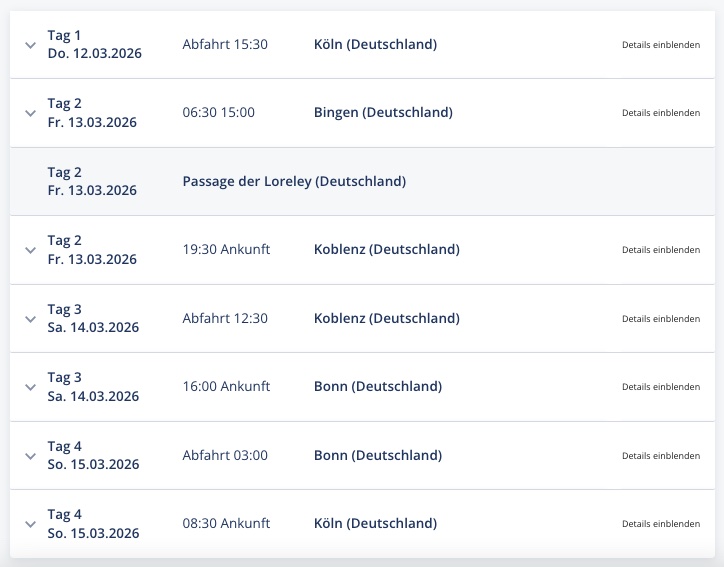724x567 pixels.
Task: Select Passage der Loreley row title
Action: pyautogui.click(x=294, y=181)
